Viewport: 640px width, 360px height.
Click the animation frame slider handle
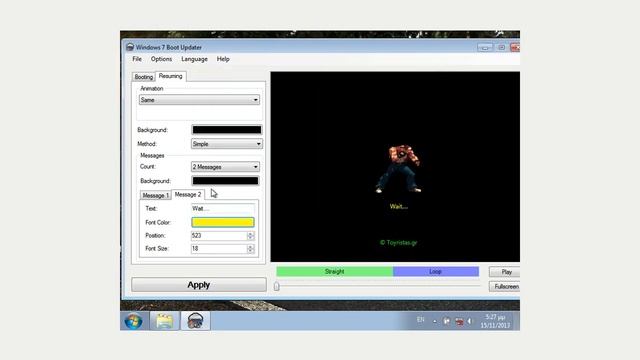point(277,286)
